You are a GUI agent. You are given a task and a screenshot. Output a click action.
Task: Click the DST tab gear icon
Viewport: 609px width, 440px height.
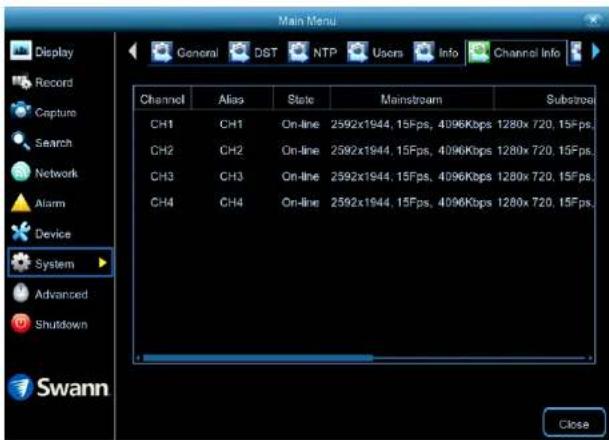239,52
